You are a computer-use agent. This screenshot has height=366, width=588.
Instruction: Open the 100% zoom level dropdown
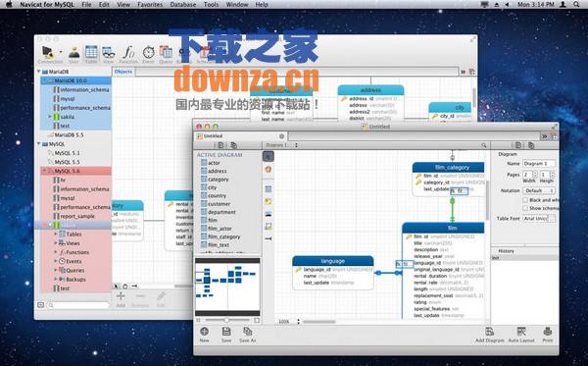[289, 322]
